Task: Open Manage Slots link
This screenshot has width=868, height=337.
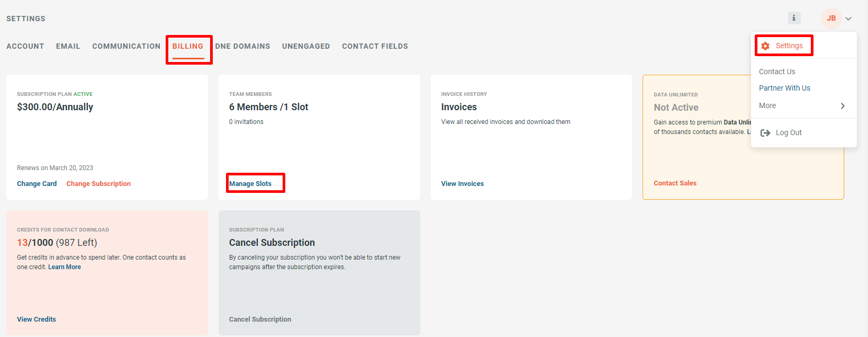Action: coord(250,183)
